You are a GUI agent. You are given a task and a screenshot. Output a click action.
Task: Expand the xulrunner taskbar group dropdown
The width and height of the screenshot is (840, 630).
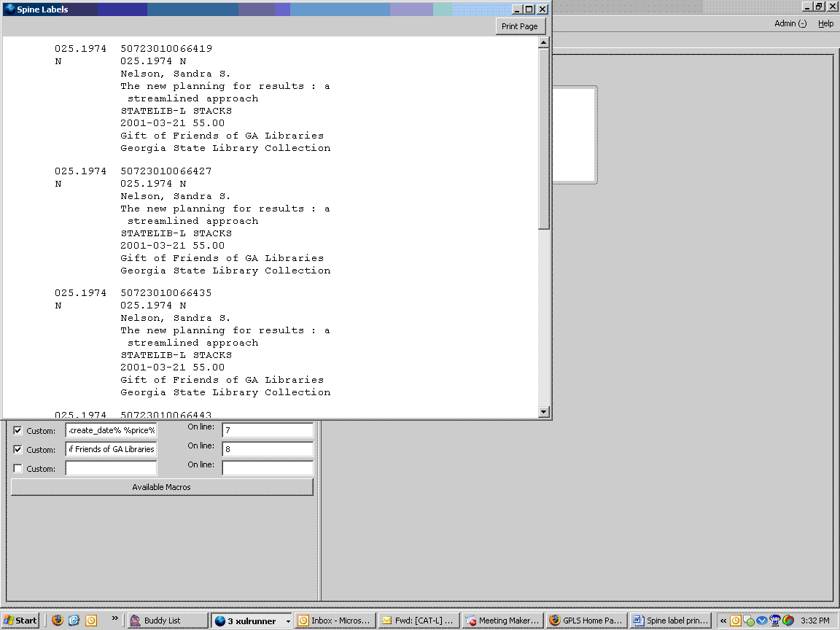(288, 621)
